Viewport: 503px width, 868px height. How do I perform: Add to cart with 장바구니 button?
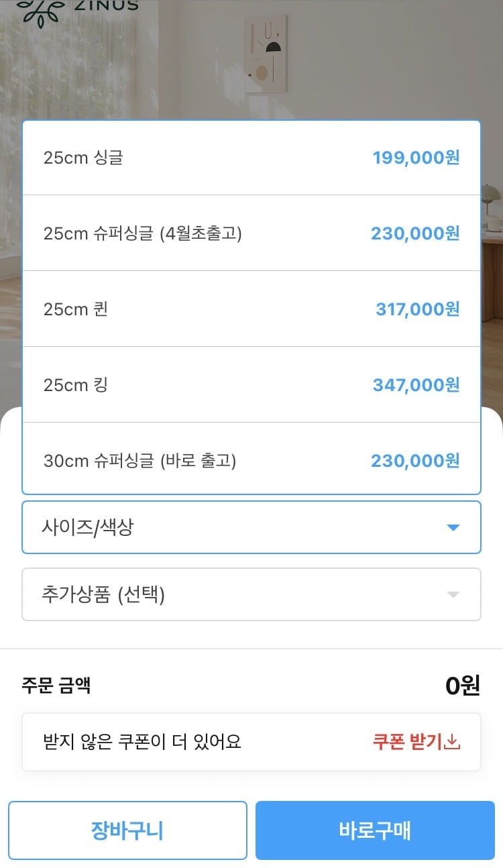tap(127, 831)
